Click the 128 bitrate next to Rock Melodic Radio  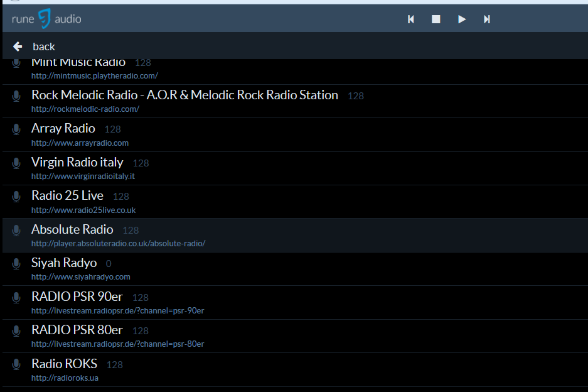[x=356, y=96]
